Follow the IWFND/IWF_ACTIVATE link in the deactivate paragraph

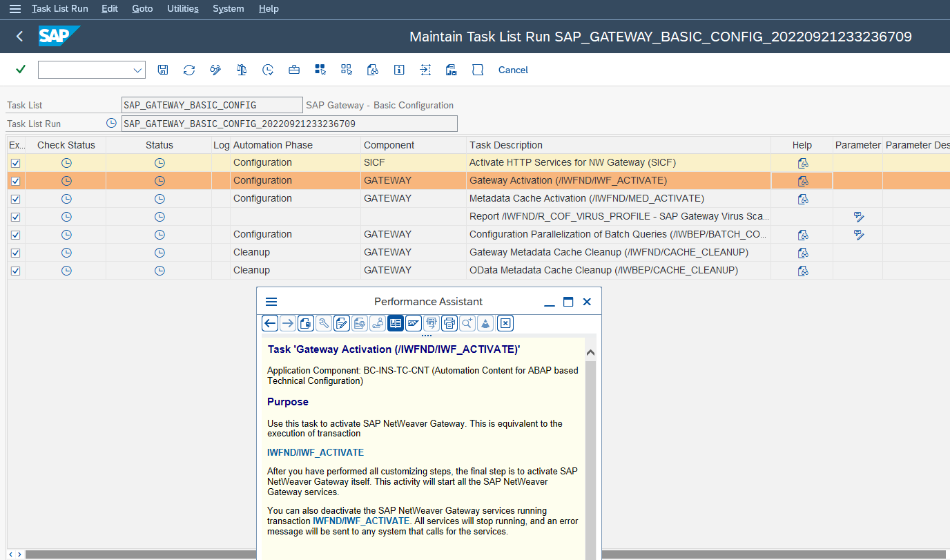click(x=361, y=521)
